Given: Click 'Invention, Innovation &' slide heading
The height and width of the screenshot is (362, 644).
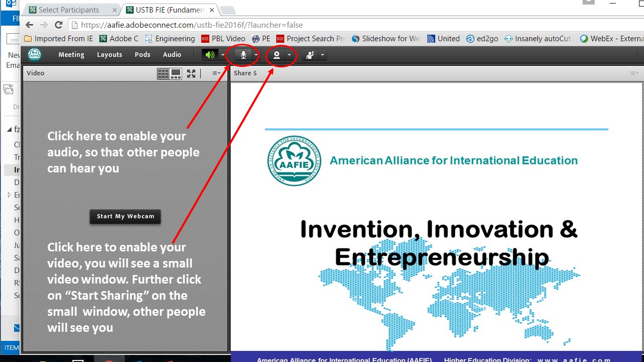Looking at the screenshot, I should click(x=439, y=229).
